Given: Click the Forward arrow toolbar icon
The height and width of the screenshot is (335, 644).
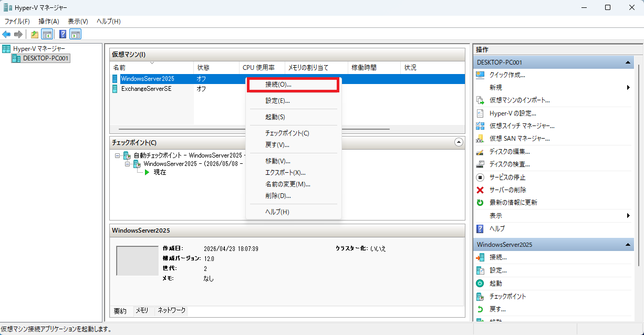Looking at the screenshot, I should [x=18, y=34].
